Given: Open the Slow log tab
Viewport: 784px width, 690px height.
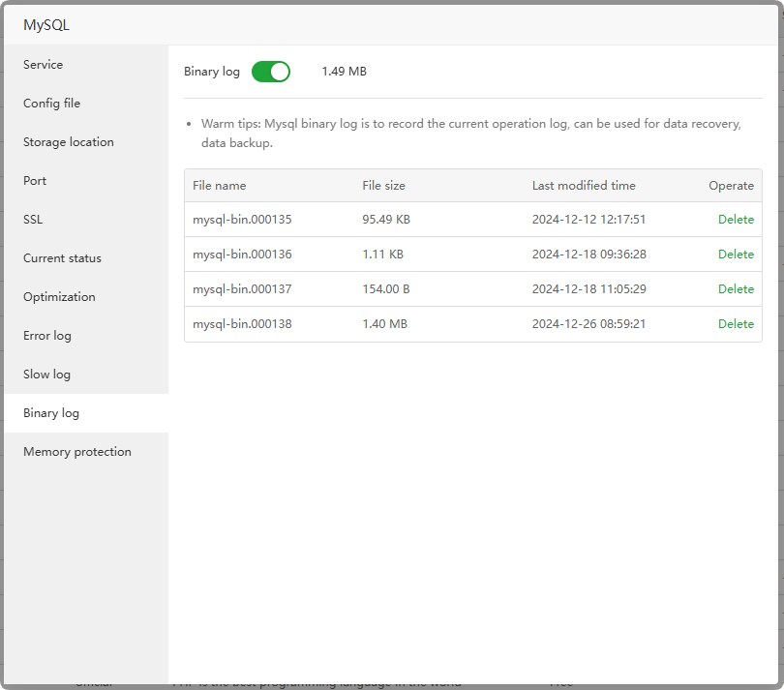Looking at the screenshot, I should (47, 375).
